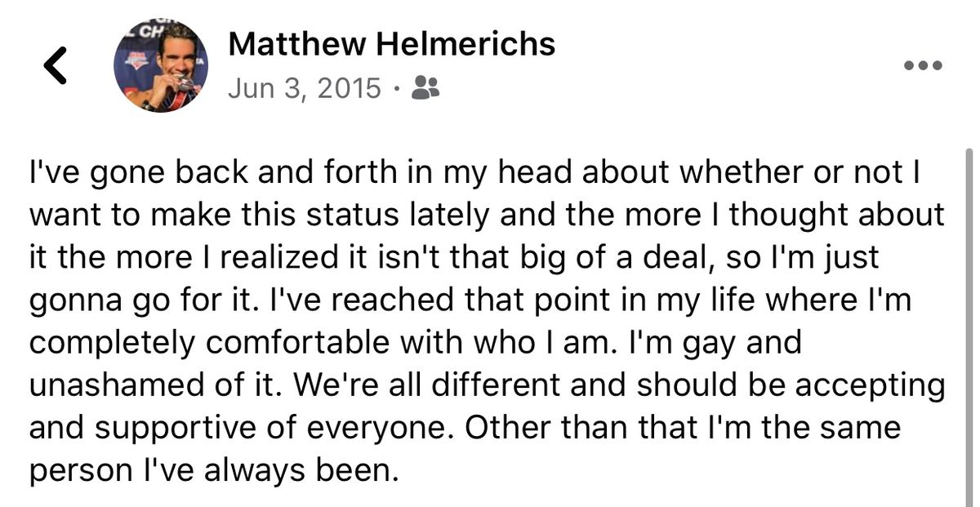Open the Matthew Helmerichs profile name link

tap(392, 43)
